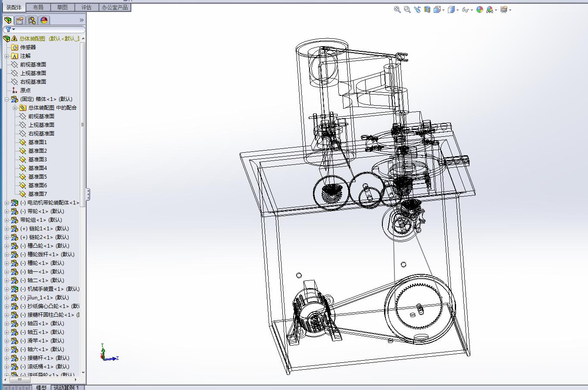
Task: Click the View Settings monitor icon
Action: click(x=504, y=9)
